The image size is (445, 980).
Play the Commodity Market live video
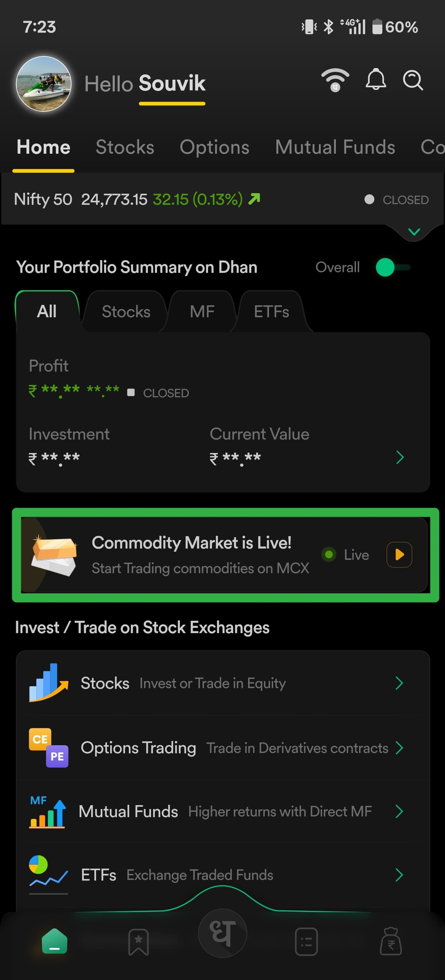(399, 555)
